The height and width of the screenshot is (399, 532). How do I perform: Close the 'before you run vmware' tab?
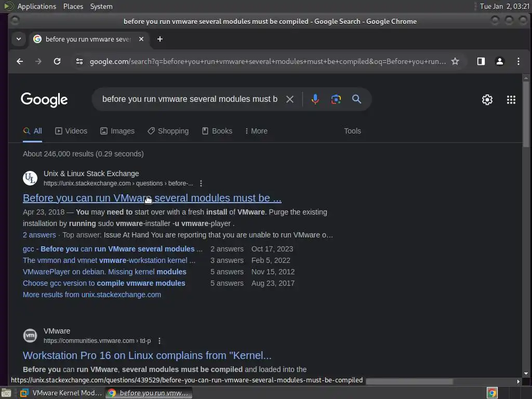141,39
